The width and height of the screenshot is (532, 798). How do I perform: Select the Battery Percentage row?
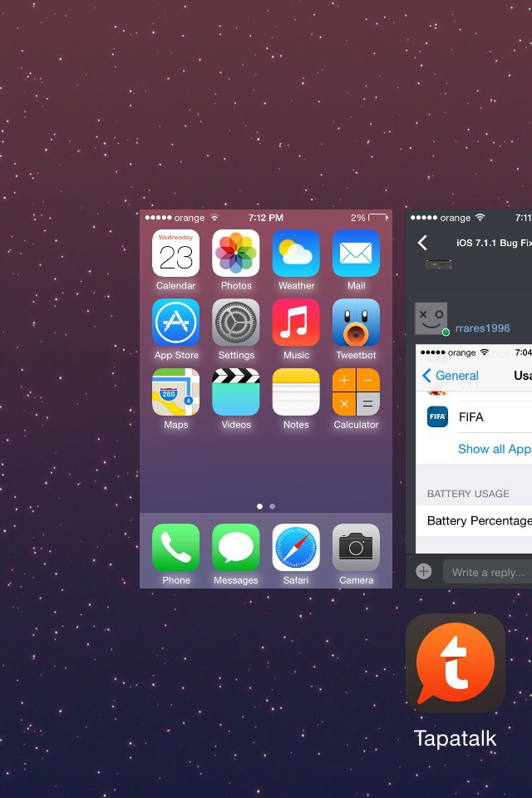click(474, 520)
